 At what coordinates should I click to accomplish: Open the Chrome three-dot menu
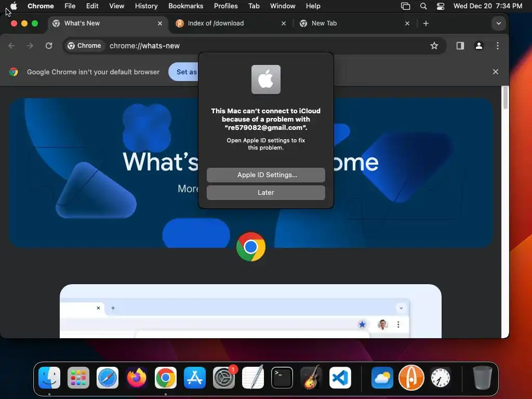[497, 46]
